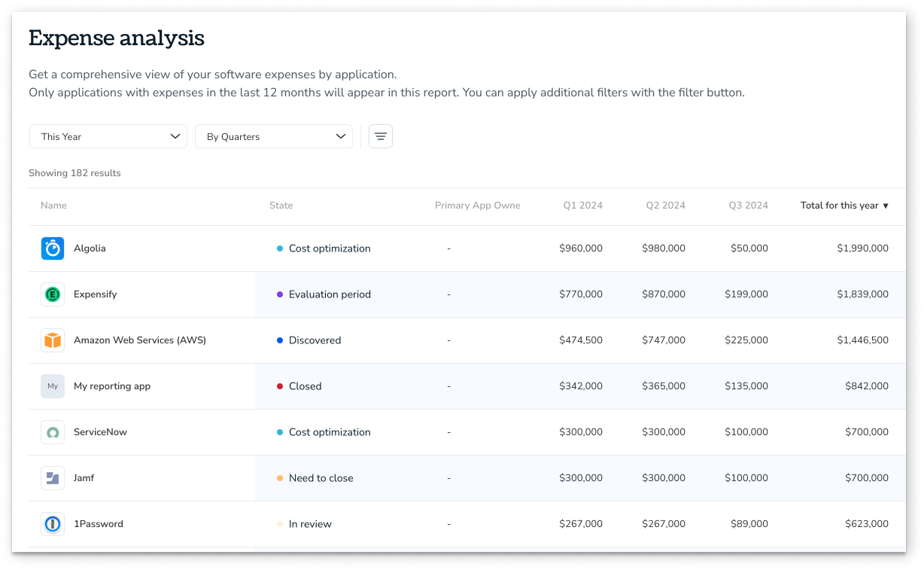Click the $1,839,000 total
This screenshot has height=570, width=924.
[862, 294]
